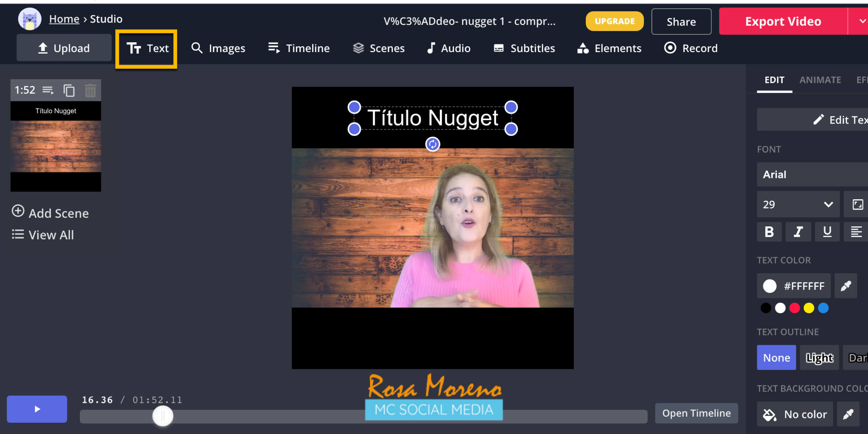The width and height of the screenshot is (868, 434).
Task: Toggle bold formatting
Action: point(769,231)
